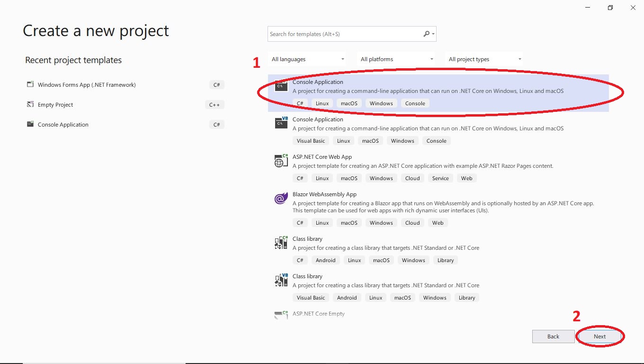Screen dimensions: 644x364
Task: Click the search magnifier icon in template search
Action: (x=427, y=34)
